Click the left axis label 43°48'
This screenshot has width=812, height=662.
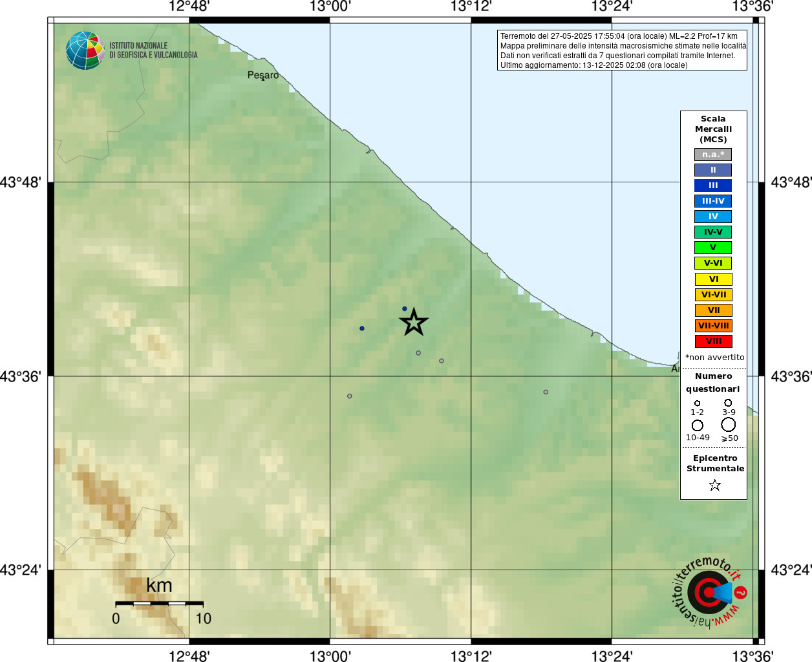coord(20,182)
